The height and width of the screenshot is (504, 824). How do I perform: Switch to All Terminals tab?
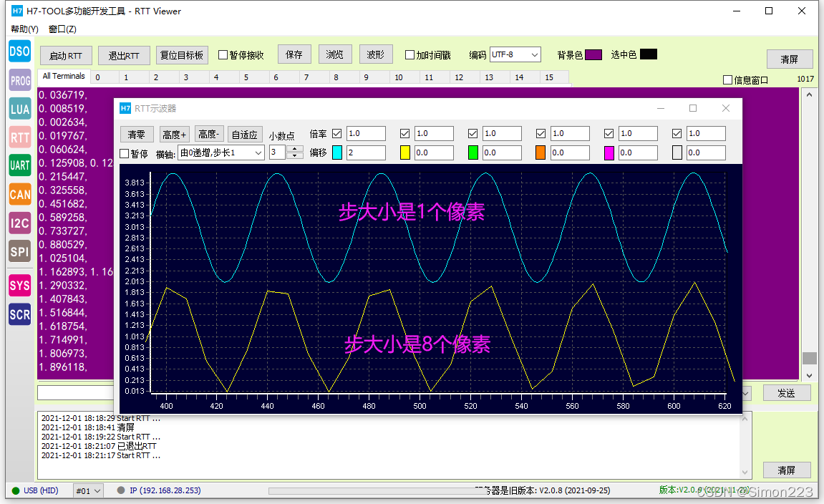click(64, 76)
